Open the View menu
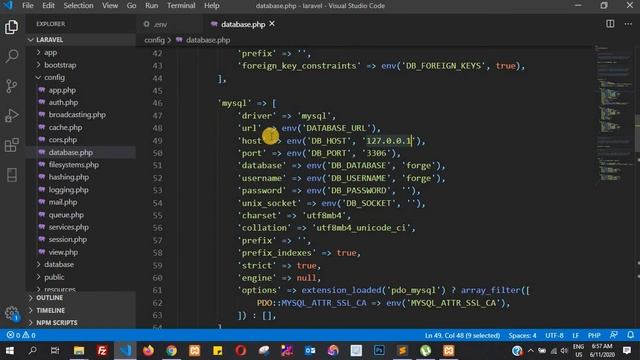The height and width of the screenshot is (360, 640). click(110, 6)
